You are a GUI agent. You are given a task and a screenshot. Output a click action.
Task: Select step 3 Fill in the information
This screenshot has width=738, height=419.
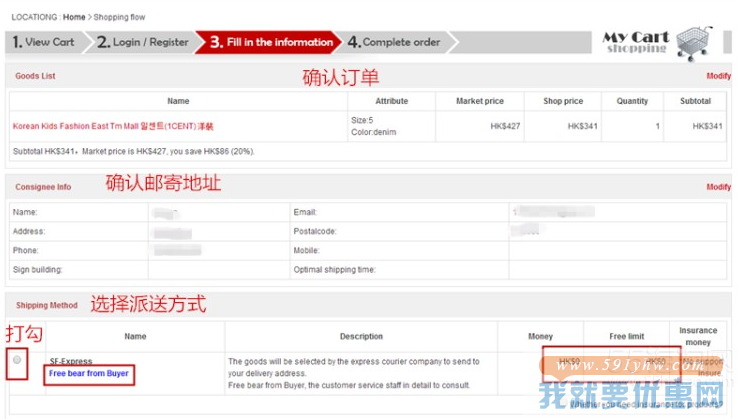point(271,42)
